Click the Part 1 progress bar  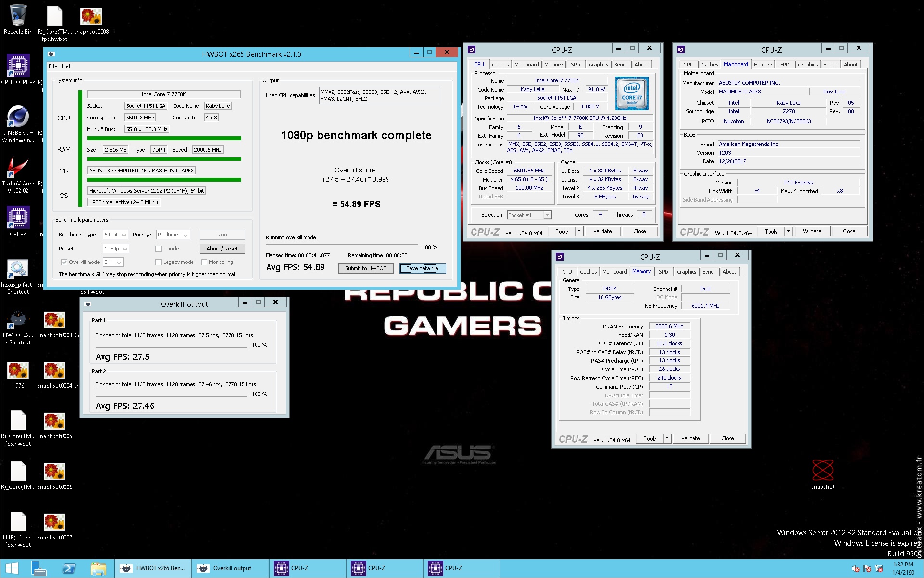(171, 348)
